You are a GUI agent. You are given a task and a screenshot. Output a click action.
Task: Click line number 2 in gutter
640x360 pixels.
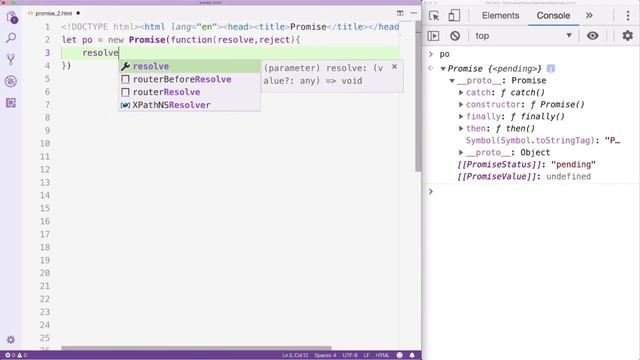click(x=47, y=40)
